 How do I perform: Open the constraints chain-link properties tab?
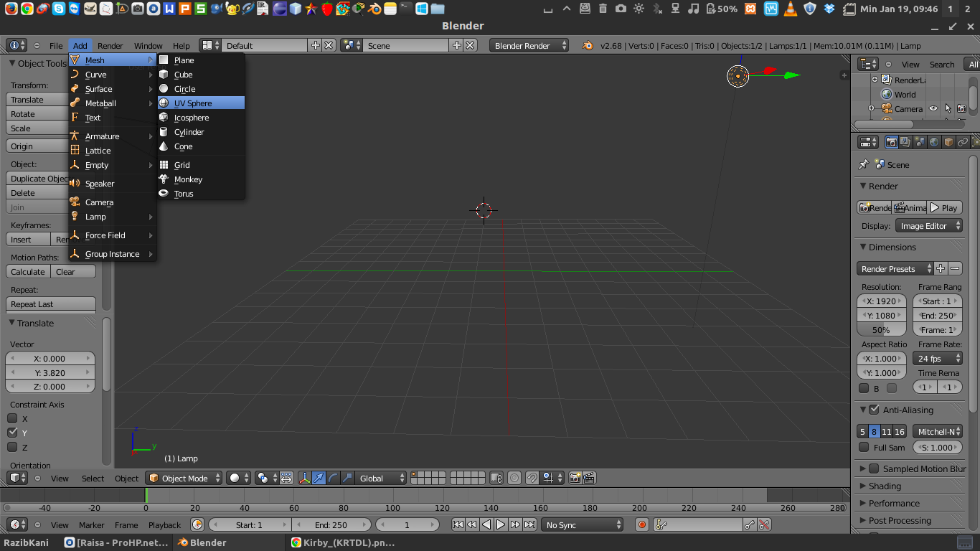[963, 142]
